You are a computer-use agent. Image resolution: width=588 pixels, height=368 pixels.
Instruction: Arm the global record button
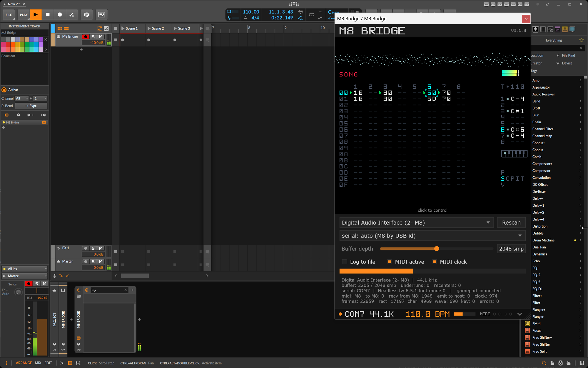60,14
